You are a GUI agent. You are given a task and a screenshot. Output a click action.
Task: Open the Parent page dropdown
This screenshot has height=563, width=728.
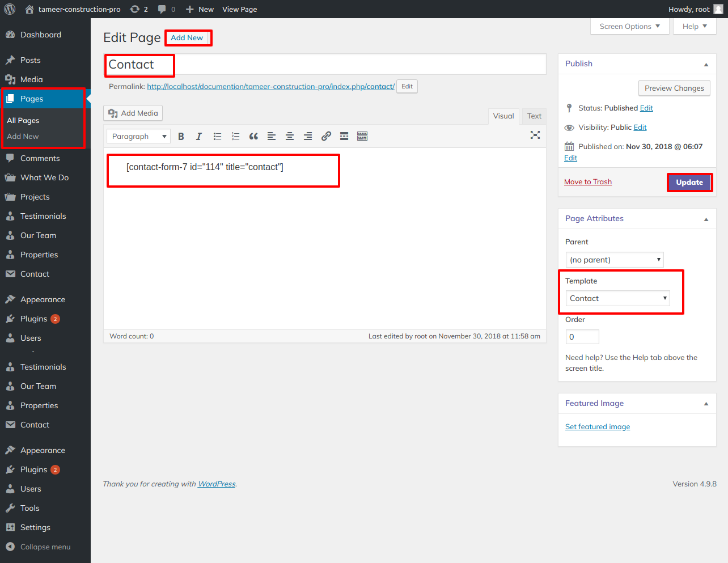tap(615, 260)
